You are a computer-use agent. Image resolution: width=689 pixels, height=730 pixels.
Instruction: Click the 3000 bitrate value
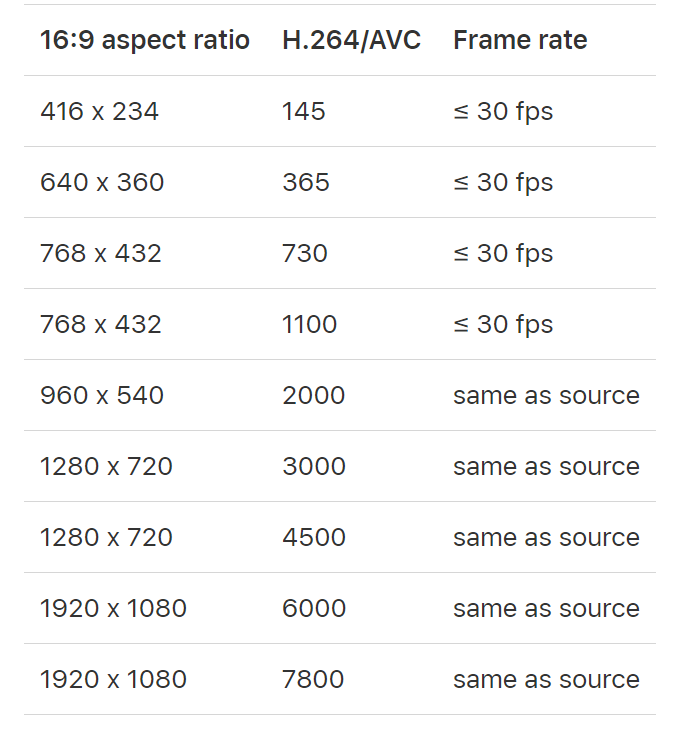[314, 466]
